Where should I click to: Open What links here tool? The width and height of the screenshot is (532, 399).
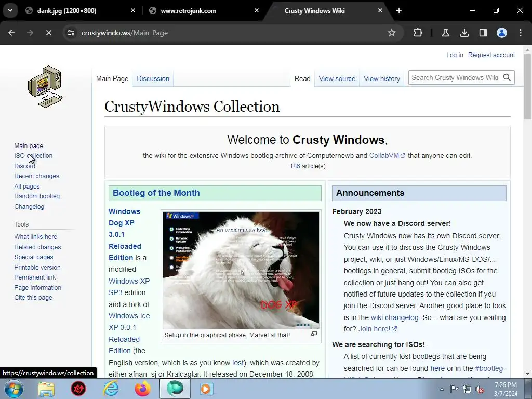point(36,237)
